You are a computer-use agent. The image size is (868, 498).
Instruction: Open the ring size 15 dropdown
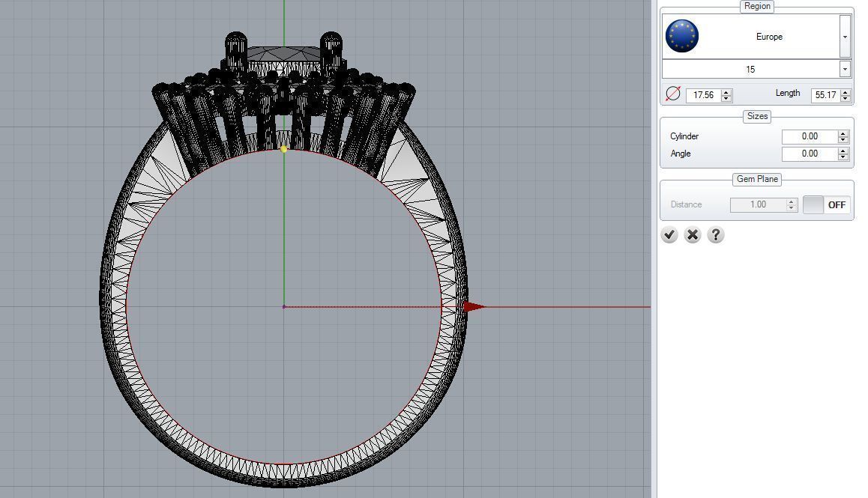click(845, 69)
